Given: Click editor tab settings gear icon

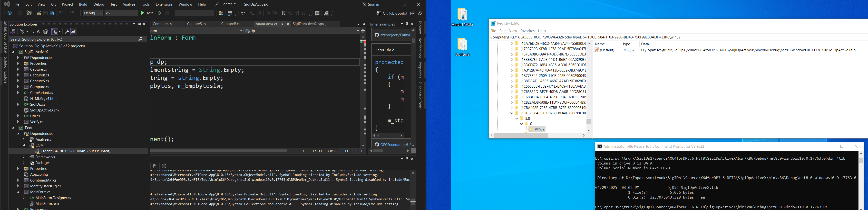Looking at the screenshot, I should [x=364, y=24].
